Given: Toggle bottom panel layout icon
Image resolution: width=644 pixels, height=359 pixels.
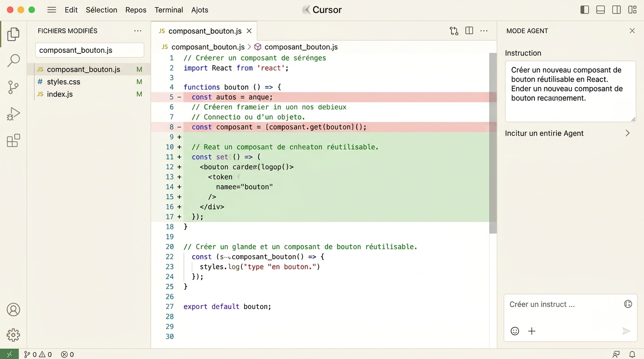Looking at the screenshot, I should [x=600, y=10].
